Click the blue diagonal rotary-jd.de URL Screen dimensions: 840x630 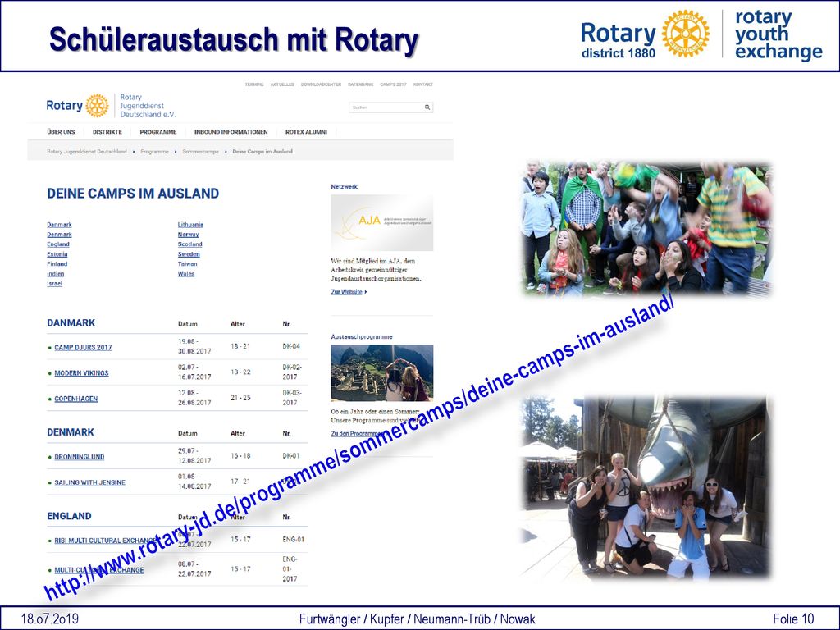pos(359,447)
